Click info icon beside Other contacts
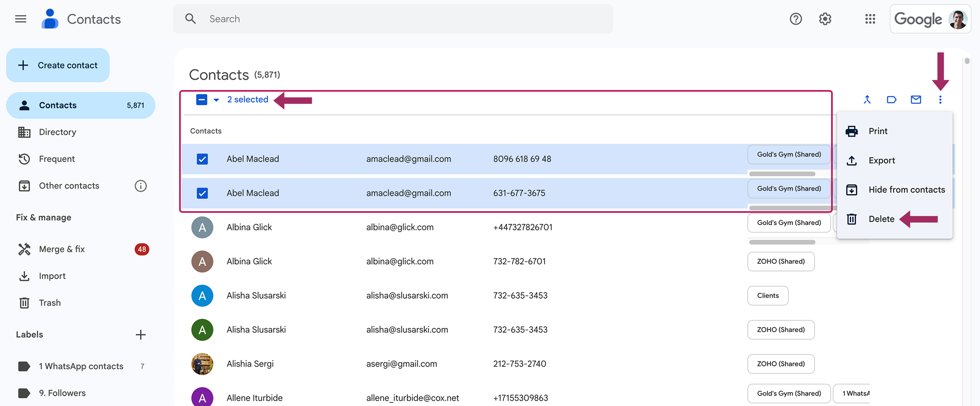 tap(140, 186)
